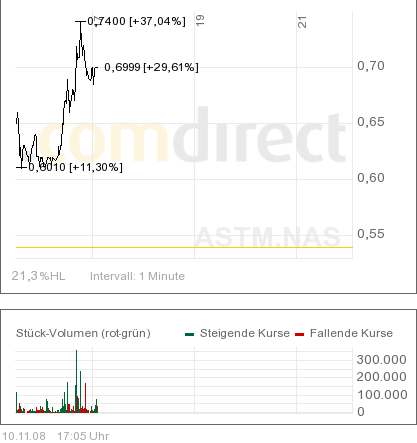Click the green Steigende Kurse legend swatch
Viewport: 417px width, 443px height.
point(189,334)
